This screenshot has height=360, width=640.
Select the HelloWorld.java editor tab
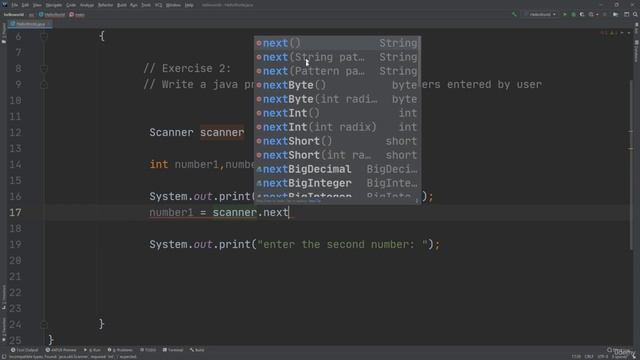(x=29, y=24)
